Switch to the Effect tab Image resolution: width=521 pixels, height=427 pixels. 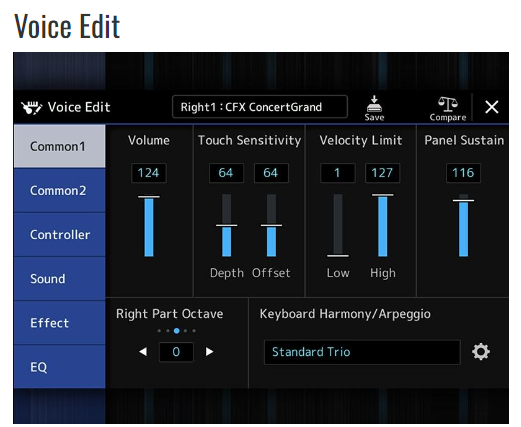coord(60,323)
